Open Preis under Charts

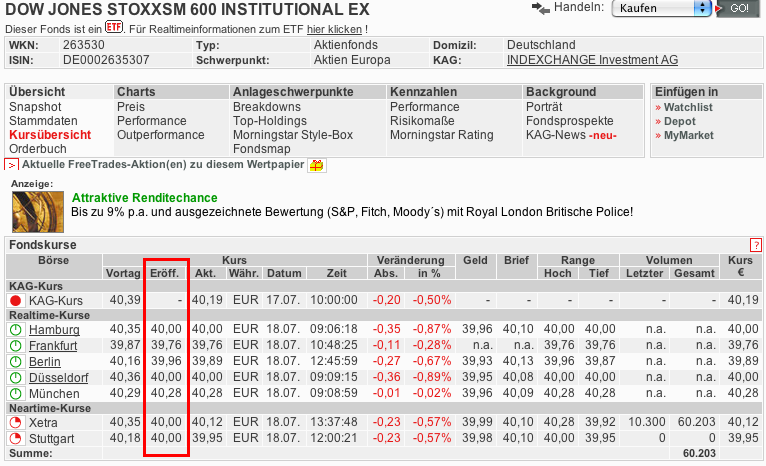[130, 107]
